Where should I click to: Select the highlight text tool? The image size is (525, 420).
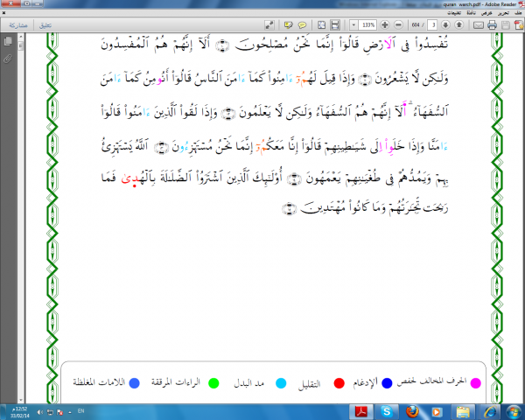[288, 24]
